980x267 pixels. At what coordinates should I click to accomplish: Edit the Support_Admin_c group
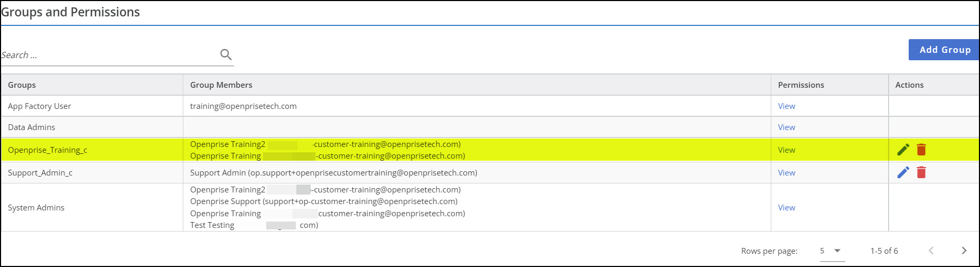click(x=903, y=172)
